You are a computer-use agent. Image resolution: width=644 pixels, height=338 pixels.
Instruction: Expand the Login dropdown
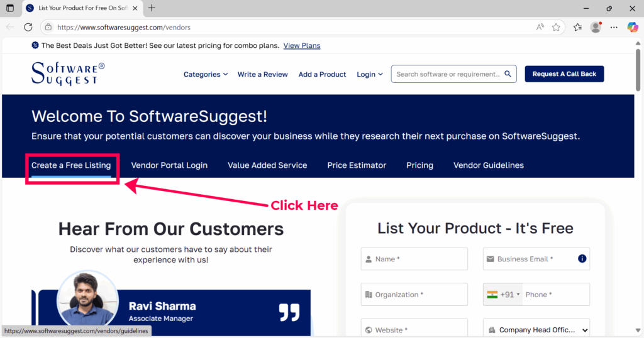click(x=370, y=74)
